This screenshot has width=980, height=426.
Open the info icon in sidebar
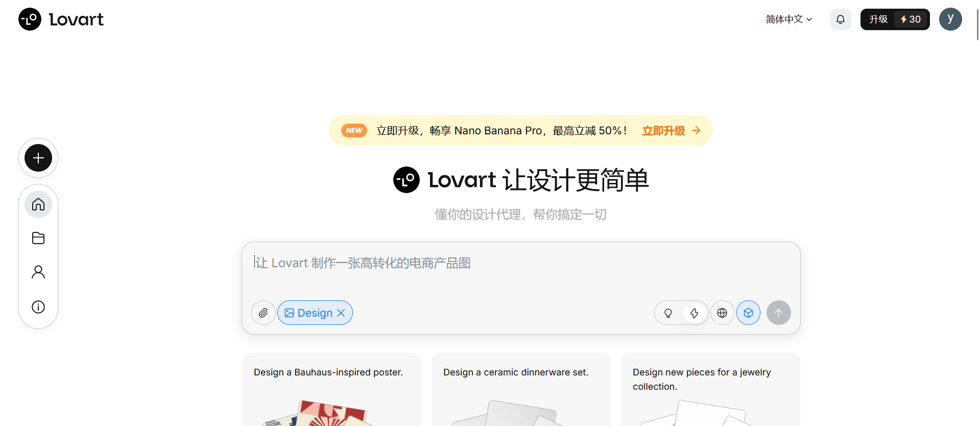coord(38,307)
